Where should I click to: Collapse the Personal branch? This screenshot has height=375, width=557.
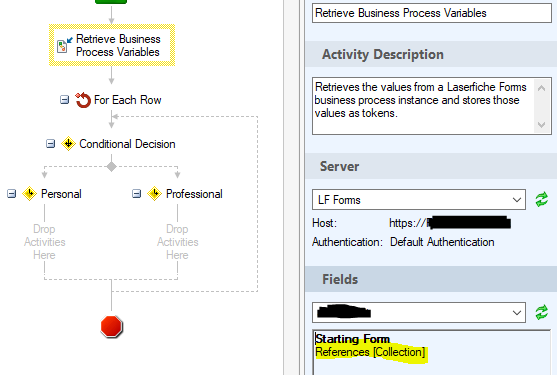click(12, 194)
